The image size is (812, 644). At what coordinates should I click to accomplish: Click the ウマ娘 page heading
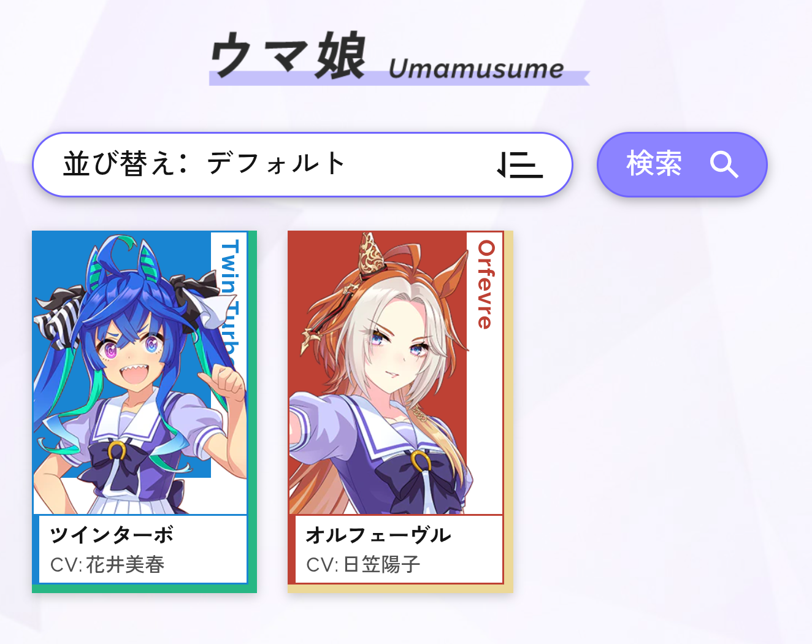point(288,56)
